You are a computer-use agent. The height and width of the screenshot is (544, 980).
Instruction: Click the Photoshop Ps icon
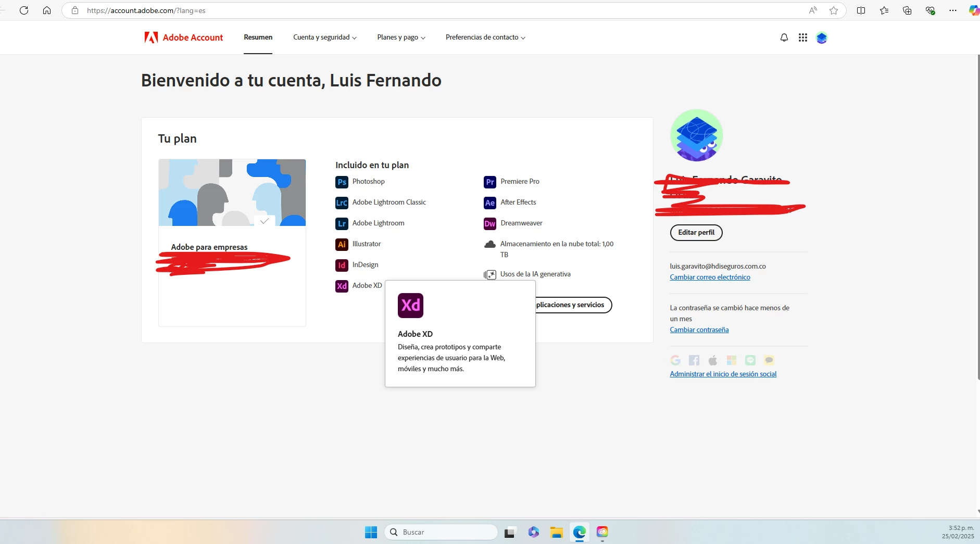[x=342, y=182]
